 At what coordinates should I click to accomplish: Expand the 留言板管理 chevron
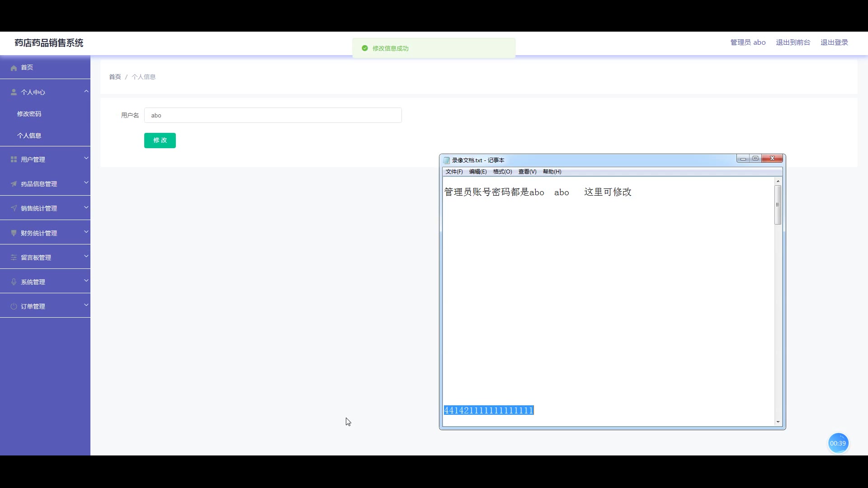click(86, 256)
